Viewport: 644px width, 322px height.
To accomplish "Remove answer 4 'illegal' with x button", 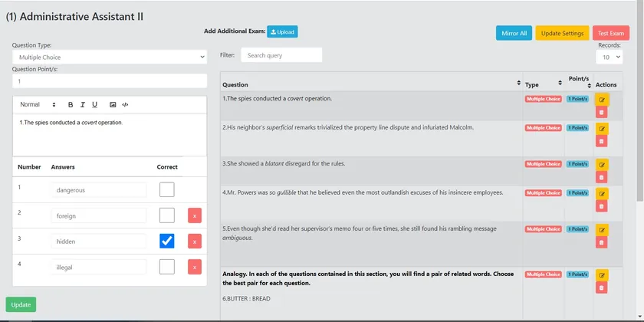I will point(195,267).
